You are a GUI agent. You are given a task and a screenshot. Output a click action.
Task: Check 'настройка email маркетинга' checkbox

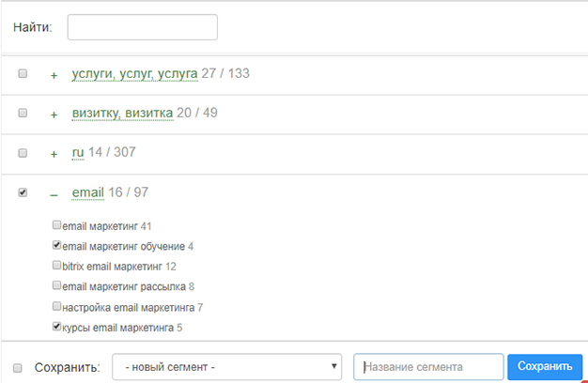pyautogui.click(x=56, y=306)
